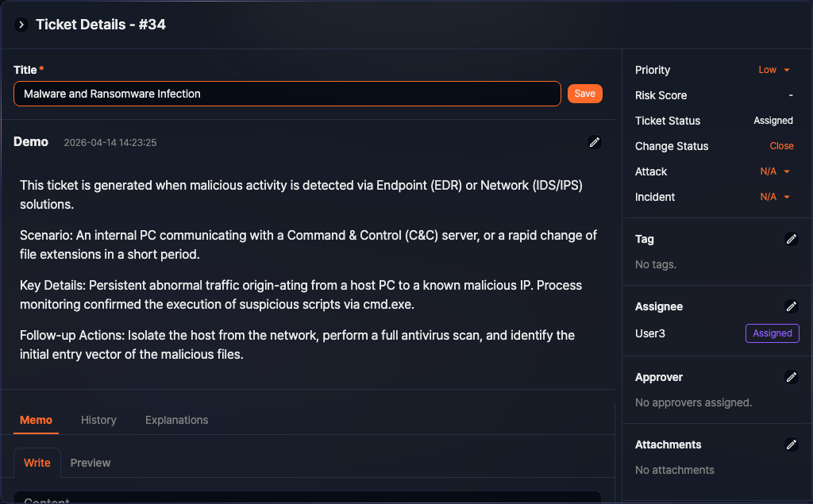Switch to the Memo tab
This screenshot has height=504, width=813.
[x=36, y=420]
